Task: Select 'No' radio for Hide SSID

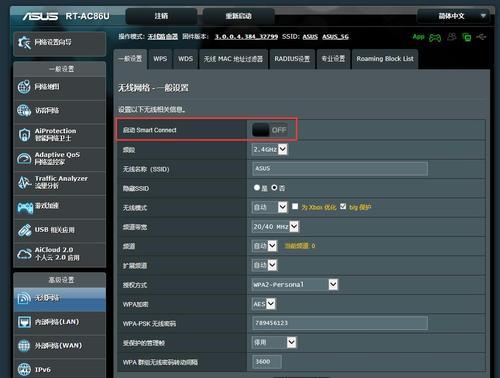Action: [274, 188]
